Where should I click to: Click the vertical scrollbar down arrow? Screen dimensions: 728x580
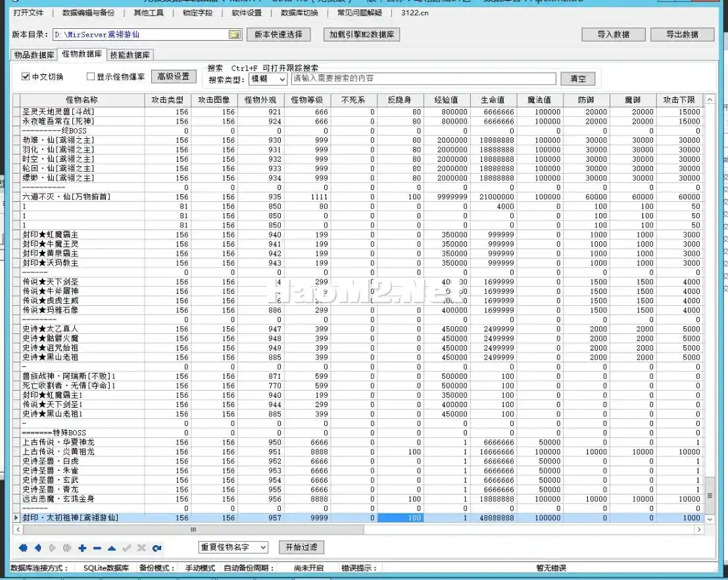pos(710,519)
